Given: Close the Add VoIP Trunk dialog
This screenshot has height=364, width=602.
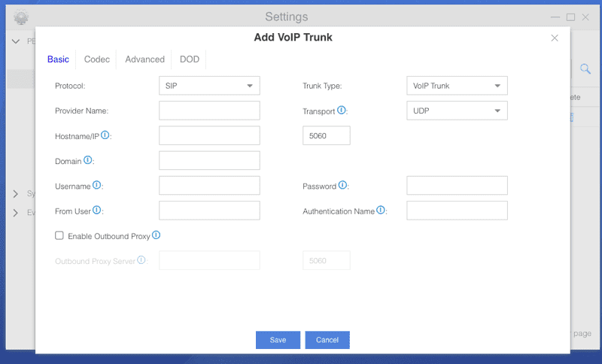Looking at the screenshot, I should (x=555, y=38).
